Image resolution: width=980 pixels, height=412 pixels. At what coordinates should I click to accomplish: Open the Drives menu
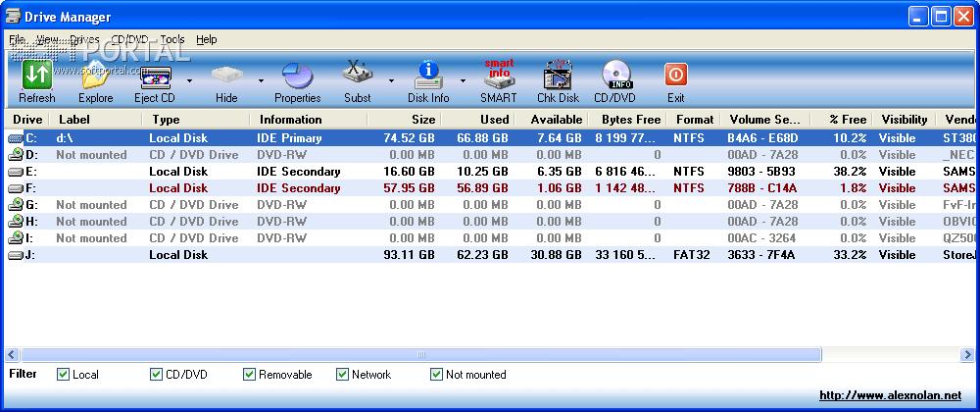click(84, 39)
